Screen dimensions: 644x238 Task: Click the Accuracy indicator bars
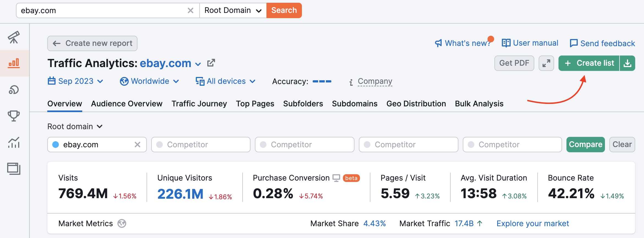(x=322, y=81)
